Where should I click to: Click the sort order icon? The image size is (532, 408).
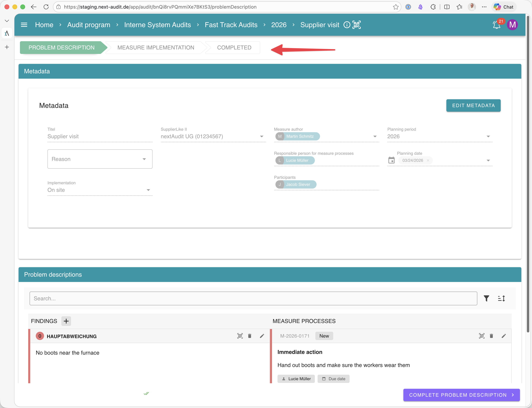[501, 298]
